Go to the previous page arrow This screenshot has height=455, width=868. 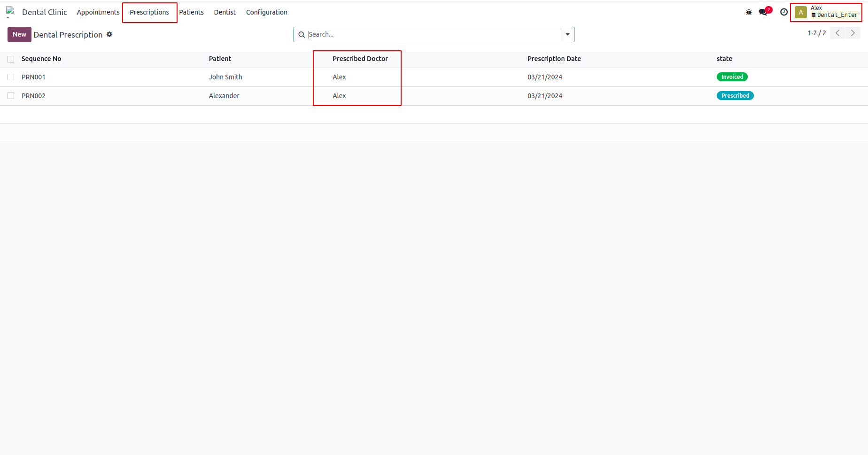(x=837, y=33)
